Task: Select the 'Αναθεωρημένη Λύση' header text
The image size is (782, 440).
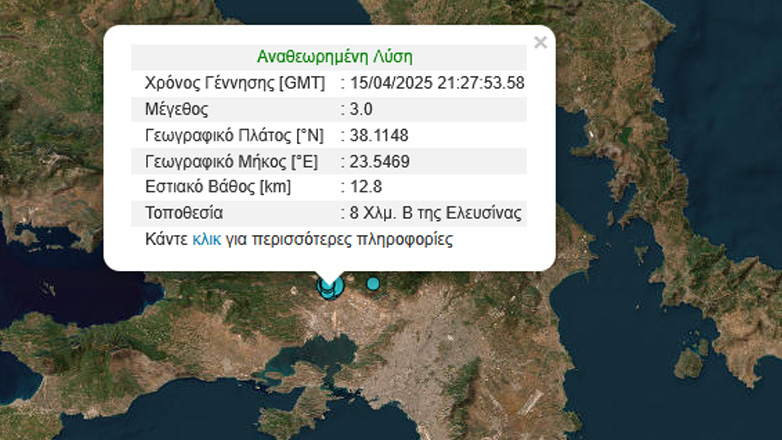Action: (335, 56)
